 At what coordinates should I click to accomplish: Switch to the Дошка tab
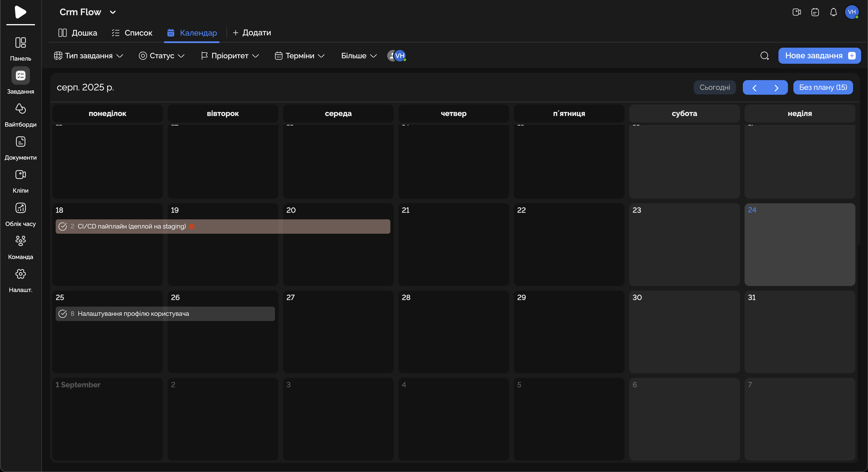(78, 33)
